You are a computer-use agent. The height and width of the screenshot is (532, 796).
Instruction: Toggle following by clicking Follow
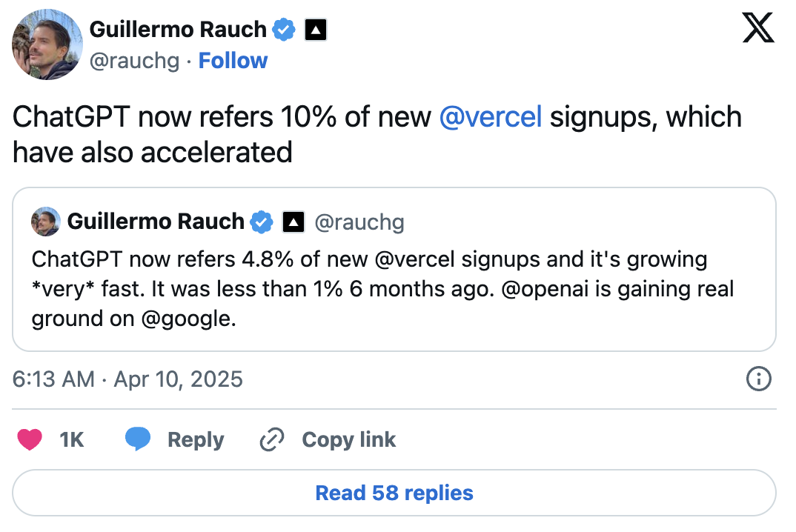click(x=233, y=60)
